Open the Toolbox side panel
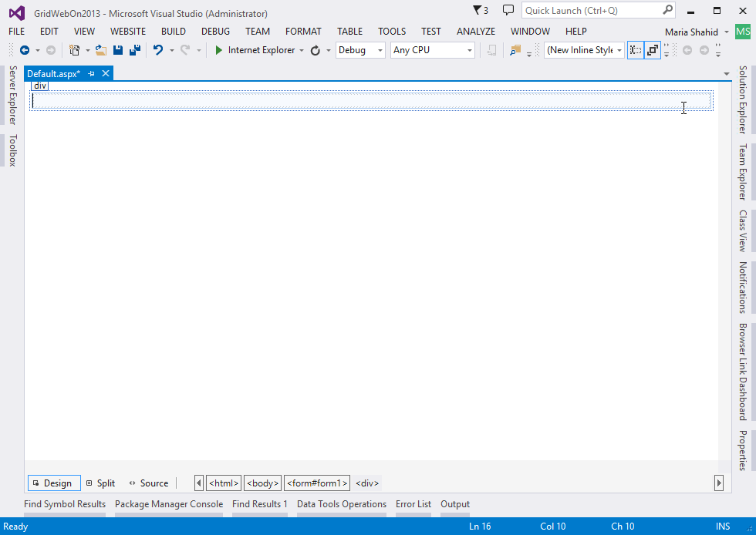Viewport: 756px width, 535px height. point(13,150)
